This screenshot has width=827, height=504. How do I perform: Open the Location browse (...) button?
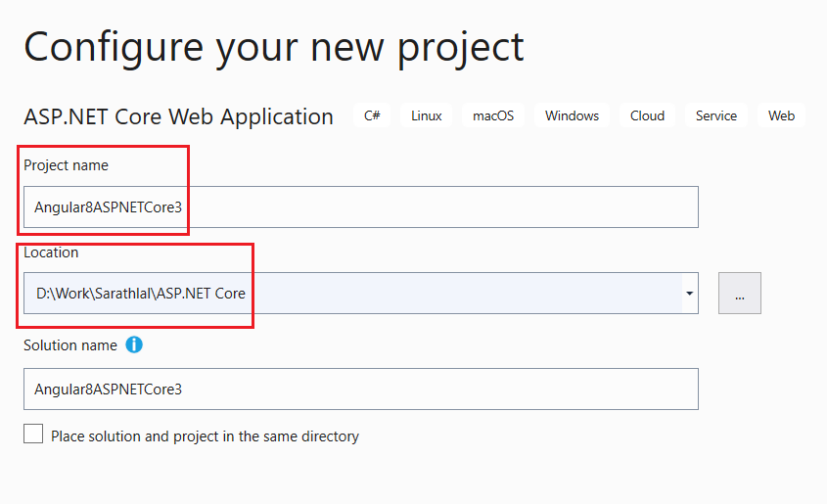[x=740, y=294]
